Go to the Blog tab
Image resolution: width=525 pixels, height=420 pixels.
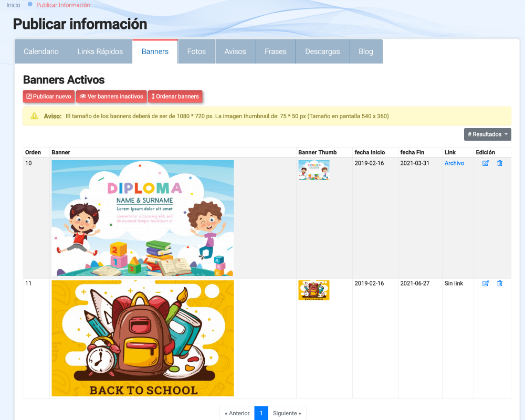pos(365,51)
